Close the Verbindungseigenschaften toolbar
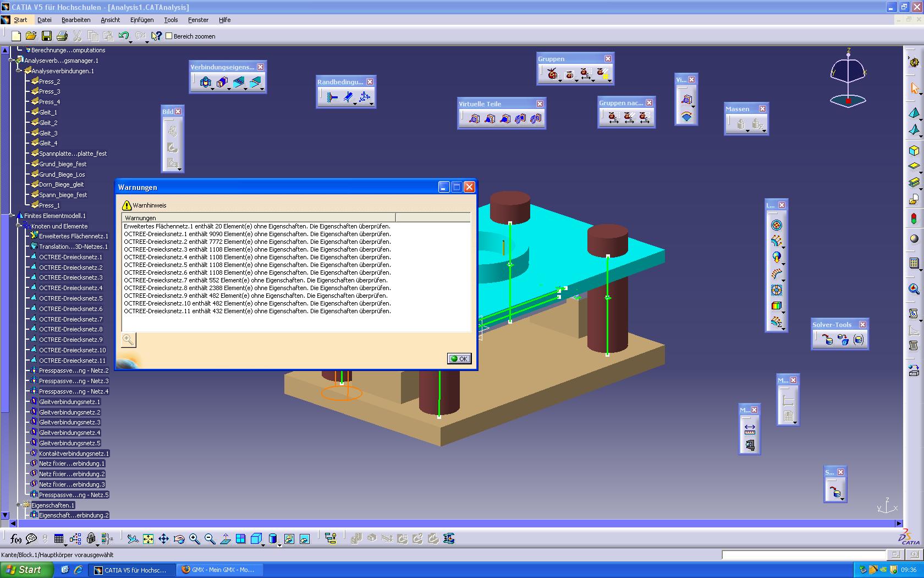The width and height of the screenshot is (924, 578). click(x=260, y=67)
